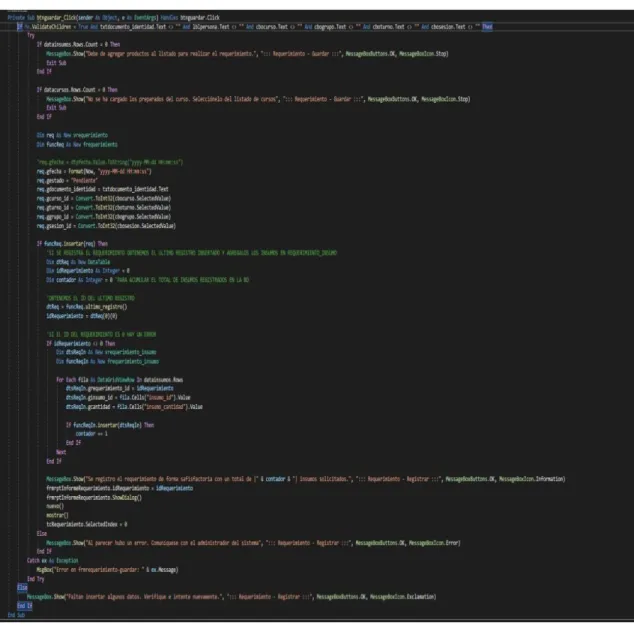634x626 pixels.
Task: Click 'Dim dtsReqIn As New vrequerimiento_insumo' line
Action: tap(106, 352)
